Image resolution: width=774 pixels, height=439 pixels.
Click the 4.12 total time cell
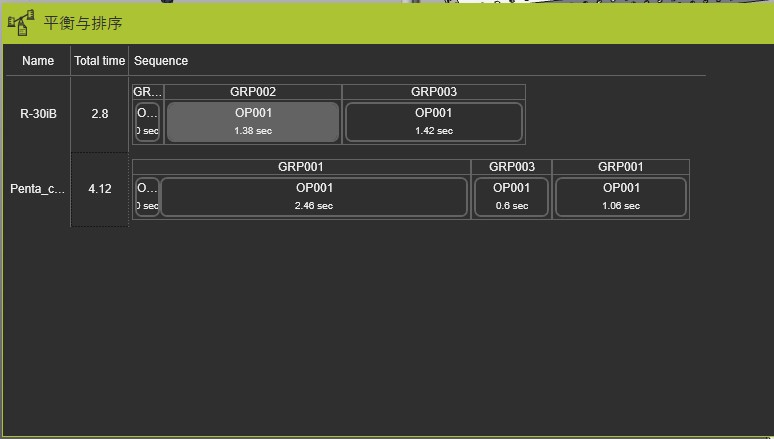coord(100,189)
